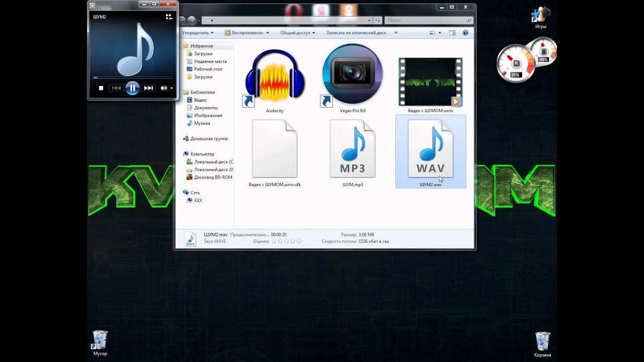
Task: Mute the media player volume
Action: tap(164, 88)
